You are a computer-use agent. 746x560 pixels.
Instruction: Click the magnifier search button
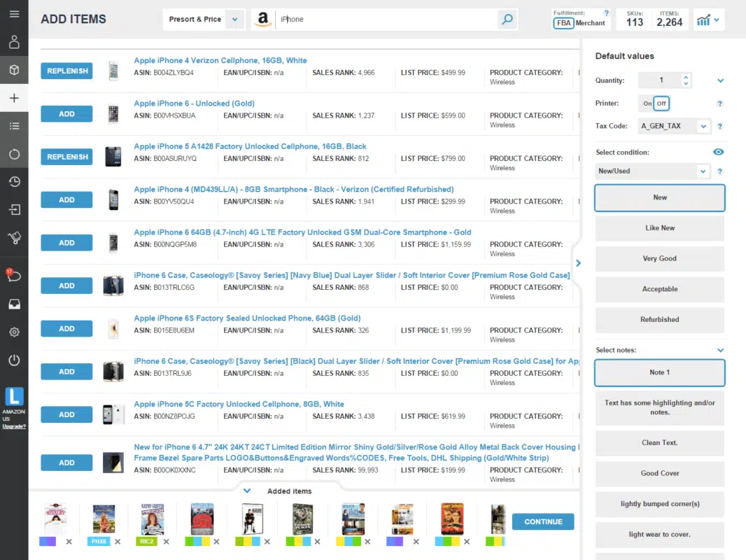tap(507, 20)
